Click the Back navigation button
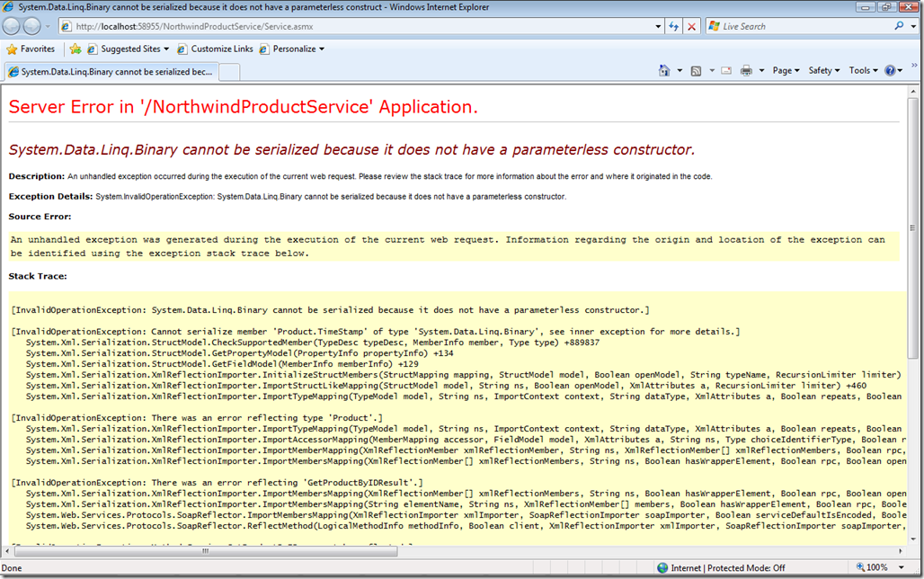The width and height of the screenshot is (924, 579). (11, 26)
